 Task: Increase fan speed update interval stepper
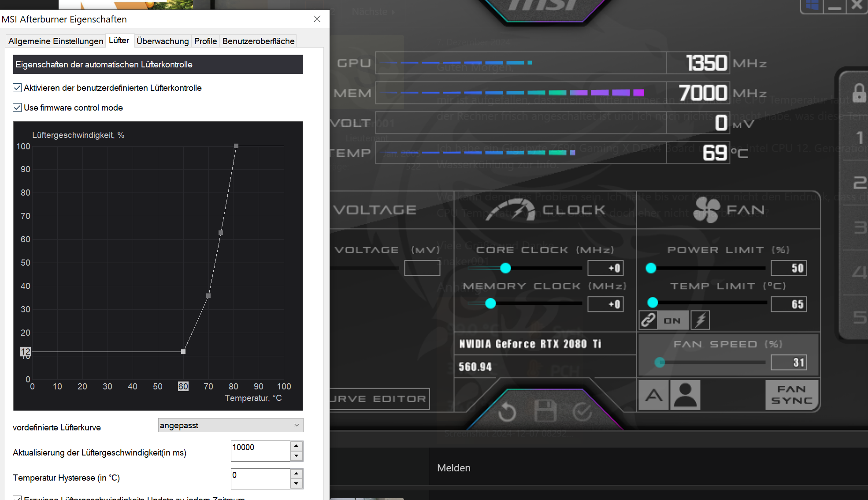[297, 446]
